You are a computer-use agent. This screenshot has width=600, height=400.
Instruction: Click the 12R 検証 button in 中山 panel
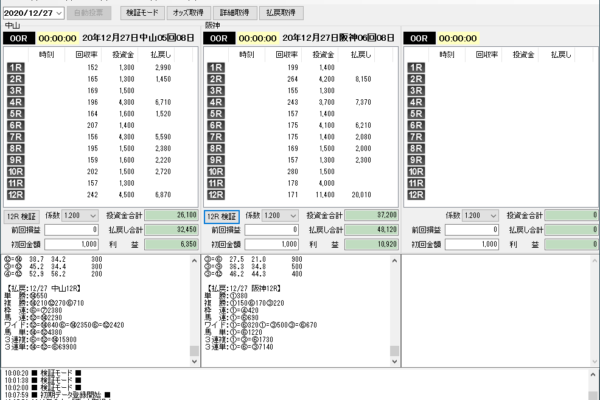[x=21, y=215]
